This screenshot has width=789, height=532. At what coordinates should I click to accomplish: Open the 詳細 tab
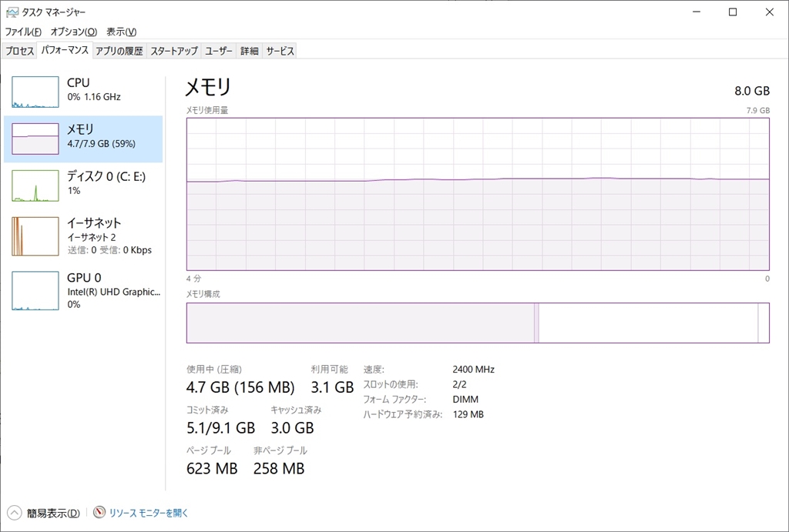tap(249, 51)
